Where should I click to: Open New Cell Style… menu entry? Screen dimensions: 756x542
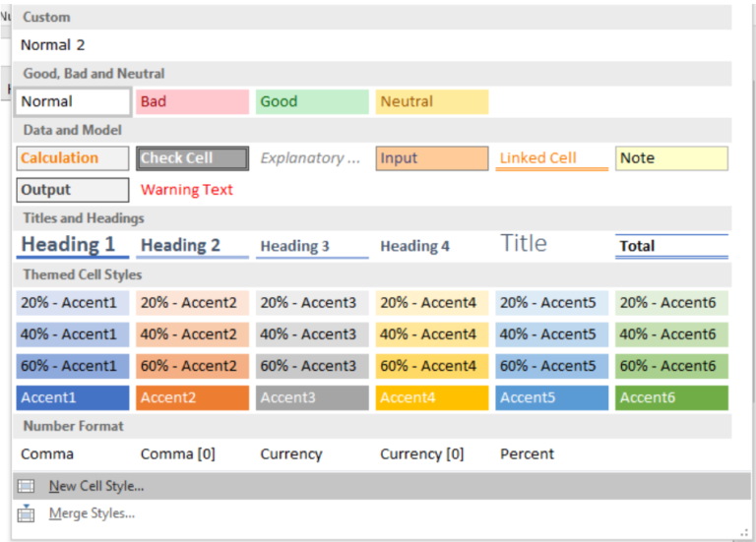[x=96, y=486]
